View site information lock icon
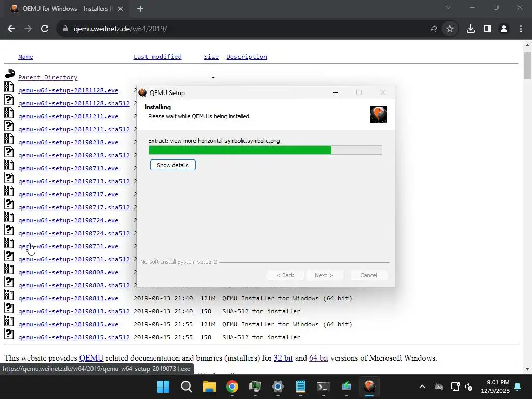The width and height of the screenshot is (532, 399). [65, 29]
